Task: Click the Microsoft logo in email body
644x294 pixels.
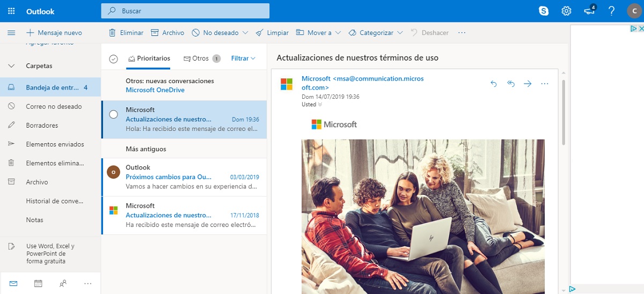Action: 334,124
